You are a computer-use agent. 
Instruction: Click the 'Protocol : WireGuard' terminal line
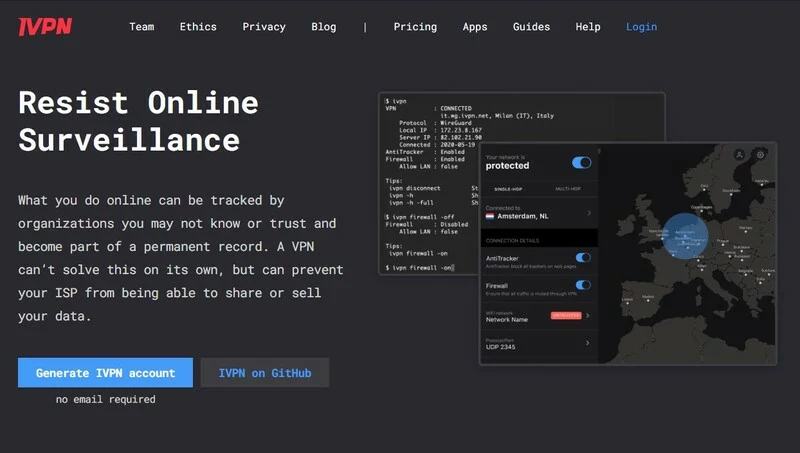coord(435,123)
